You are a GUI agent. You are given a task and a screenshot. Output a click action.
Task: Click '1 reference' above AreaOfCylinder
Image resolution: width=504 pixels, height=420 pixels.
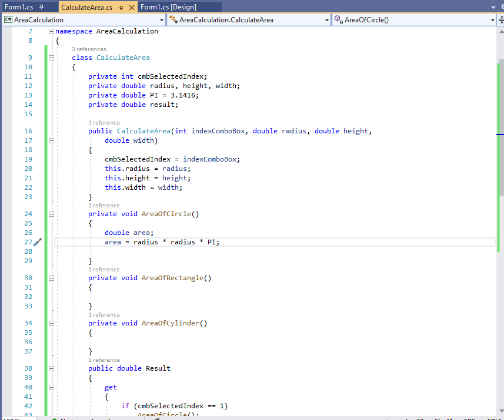pos(104,315)
